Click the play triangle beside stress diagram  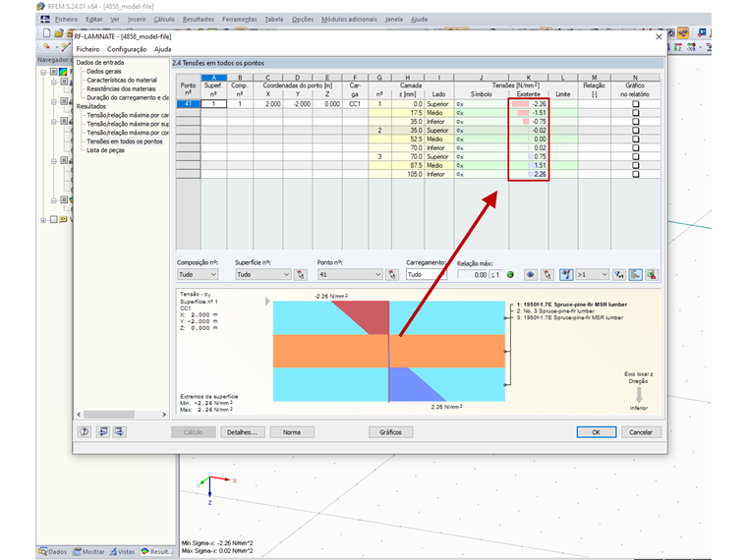pyautogui.click(x=267, y=302)
